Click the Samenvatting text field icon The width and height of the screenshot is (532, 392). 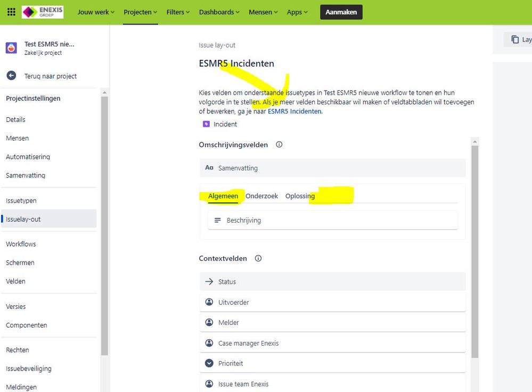(209, 168)
